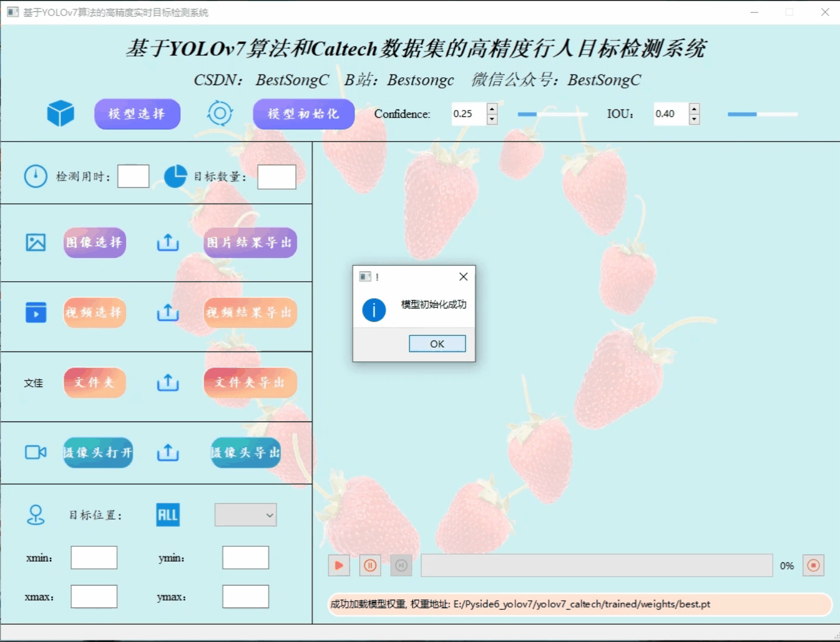Click the upload icon beside 图片结果导出
840x642 pixels.
pyautogui.click(x=168, y=243)
